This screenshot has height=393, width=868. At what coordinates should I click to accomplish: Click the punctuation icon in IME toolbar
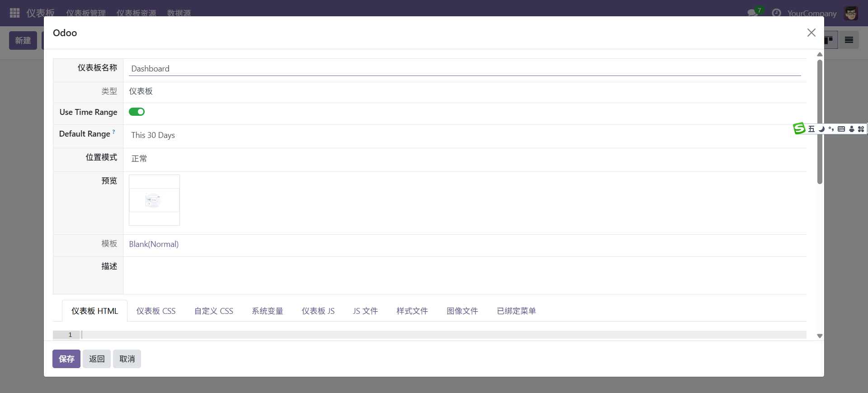[831, 129]
